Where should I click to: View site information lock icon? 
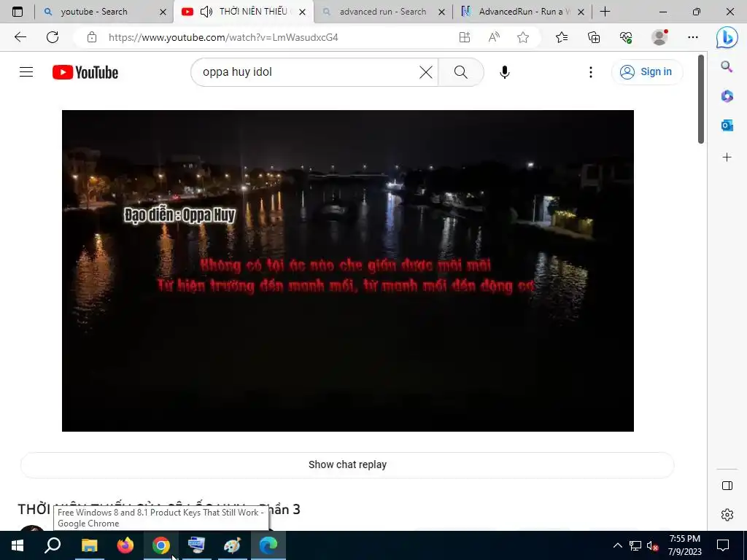[x=92, y=37]
